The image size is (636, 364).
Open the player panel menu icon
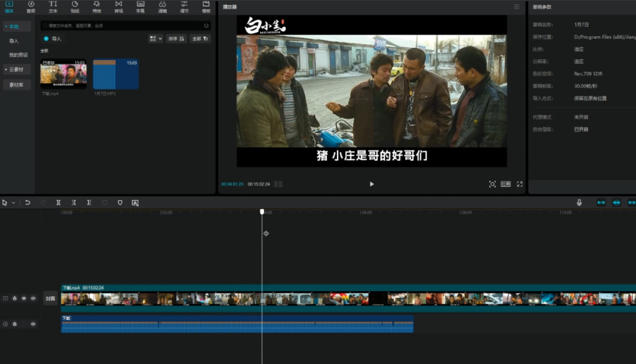[x=516, y=7]
